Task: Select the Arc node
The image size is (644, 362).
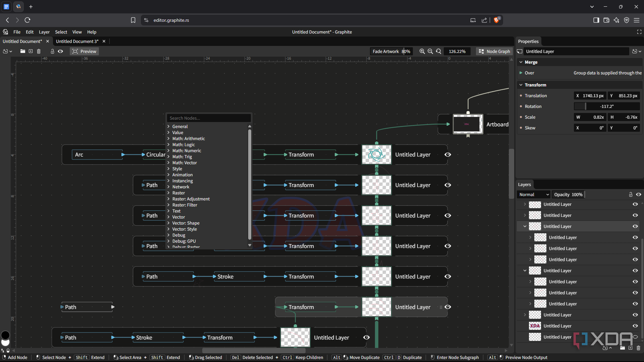Action: 97,155
